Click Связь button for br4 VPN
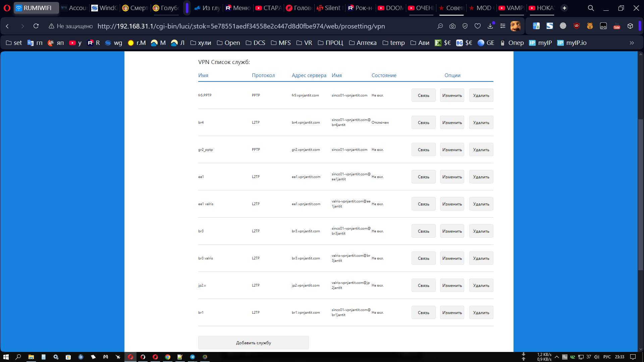Image resolution: width=644 pixels, height=362 pixels. [x=423, y=123]
